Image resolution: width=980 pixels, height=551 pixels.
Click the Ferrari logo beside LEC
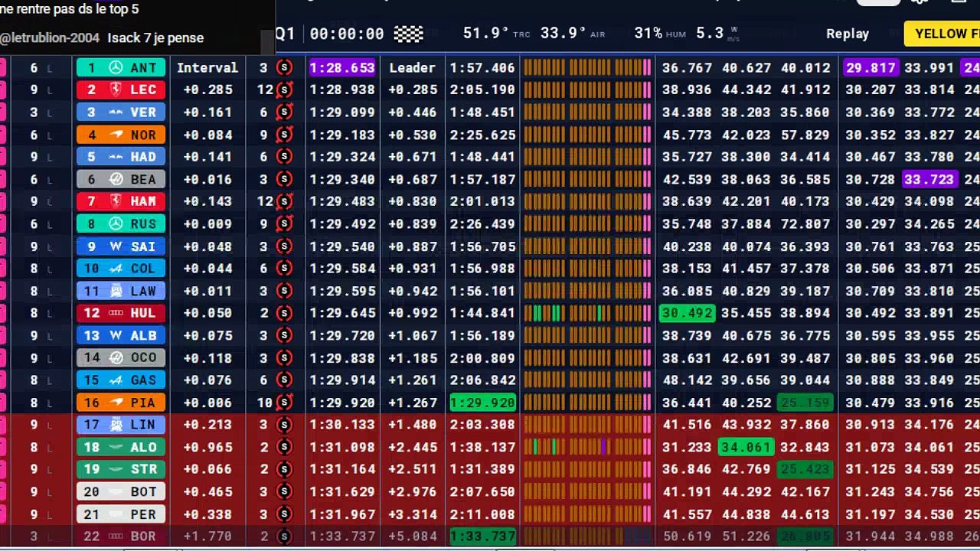[116, 90]
